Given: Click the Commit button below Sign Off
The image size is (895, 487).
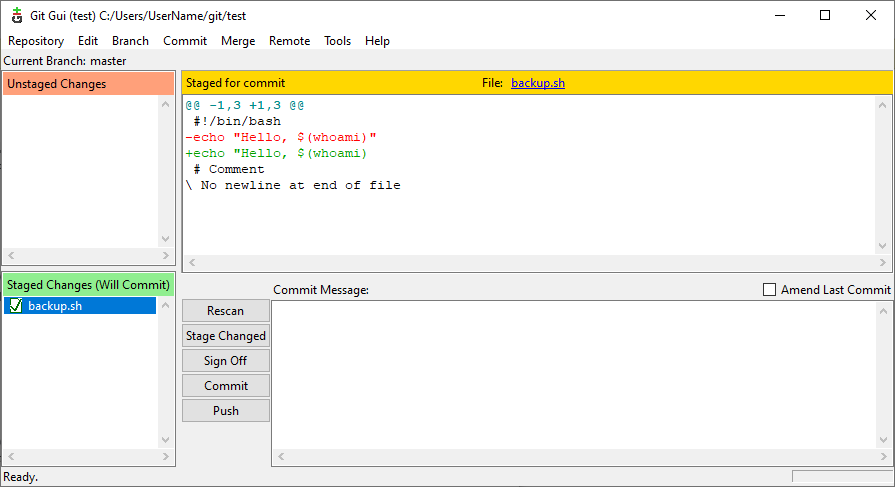Looking at the screenshot, I should coord(226,386).
